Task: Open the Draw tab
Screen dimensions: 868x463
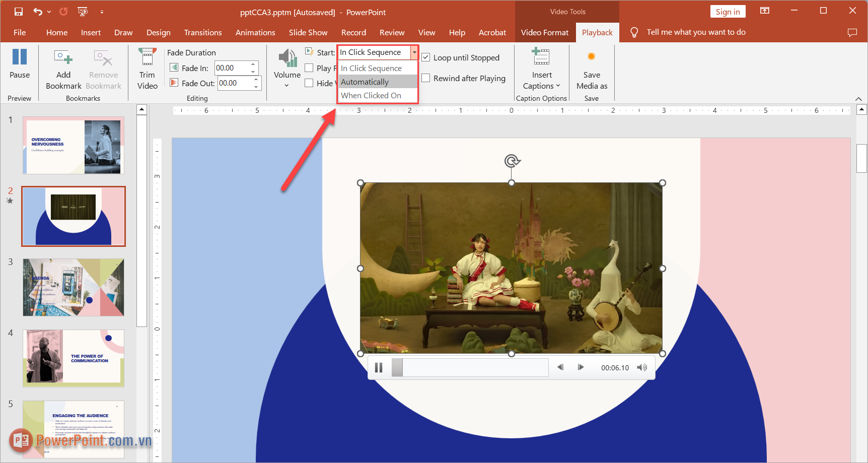Action: tap(123, 32)
